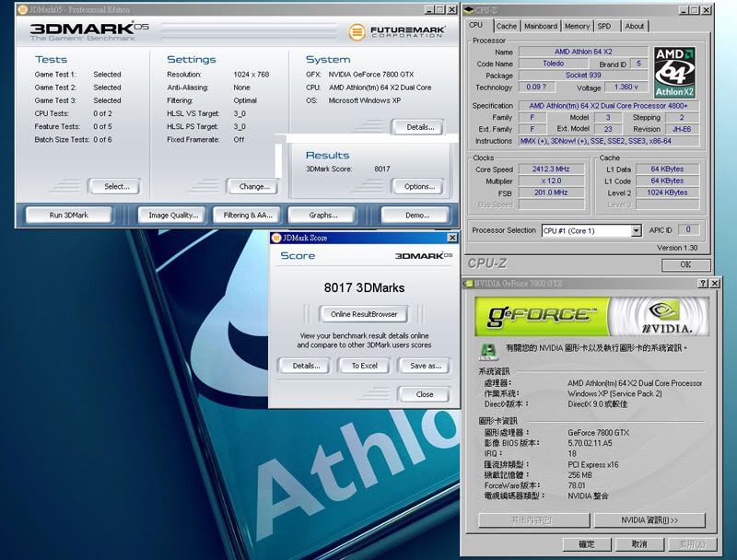The width and height of the screenshot is (737, 560).
Task: Click the Code Name field showing Toledo
Action: coord(554,64)
